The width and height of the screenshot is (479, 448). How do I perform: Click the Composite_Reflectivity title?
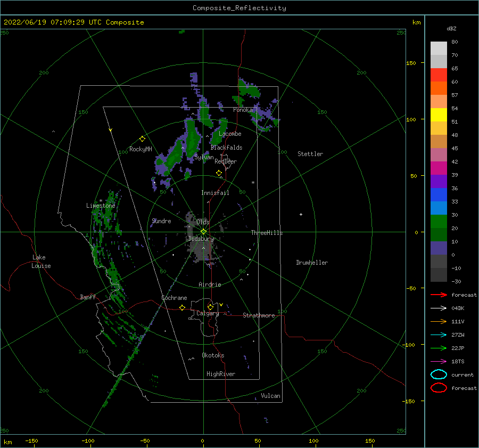(x=239, y=8)
